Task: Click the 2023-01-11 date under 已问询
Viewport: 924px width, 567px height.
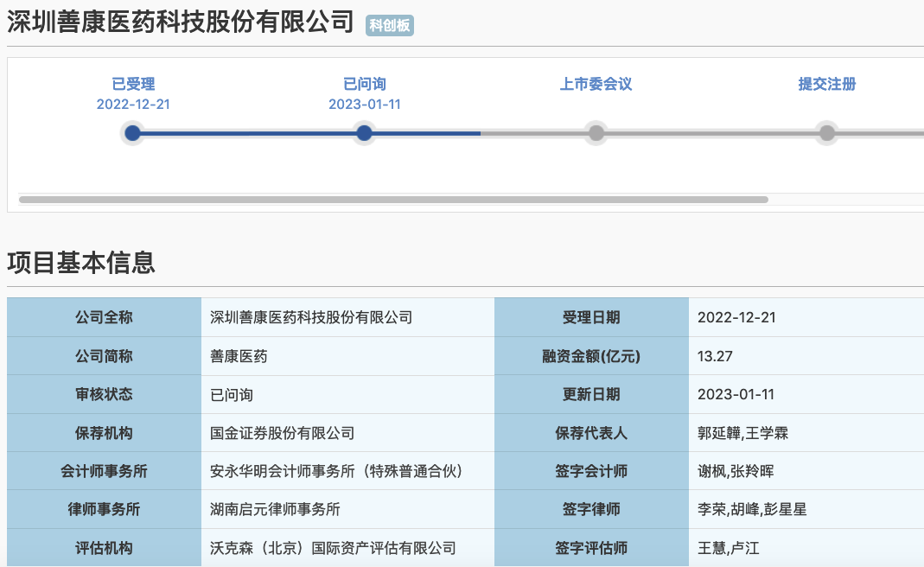Action: (x=364, y=105)
